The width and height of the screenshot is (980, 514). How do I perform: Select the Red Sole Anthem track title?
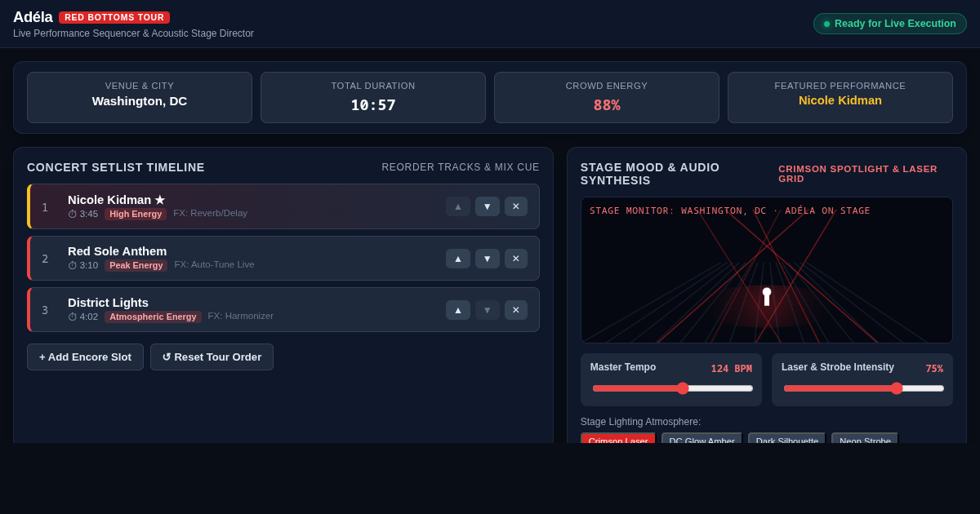click(x=117, y=251)
